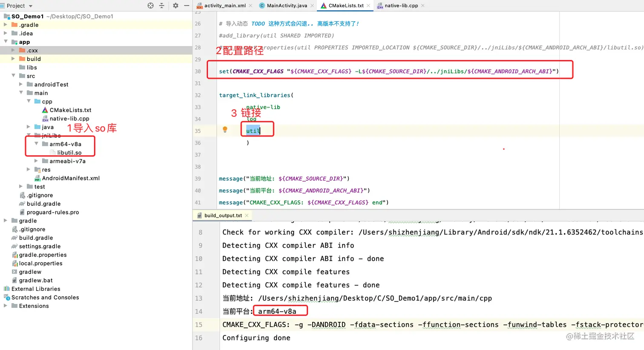
Task: Switch to MainActivity.java tab
Action: point(287,6)
